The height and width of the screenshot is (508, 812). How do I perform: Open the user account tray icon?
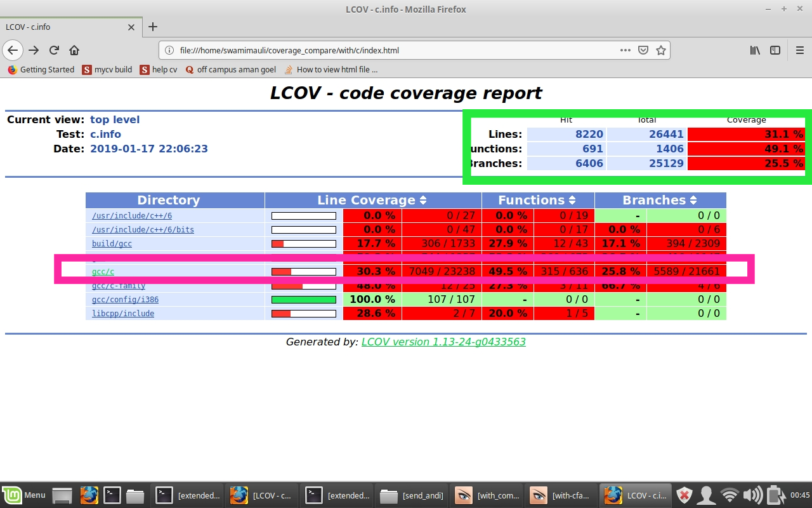[x=707, y=495]
